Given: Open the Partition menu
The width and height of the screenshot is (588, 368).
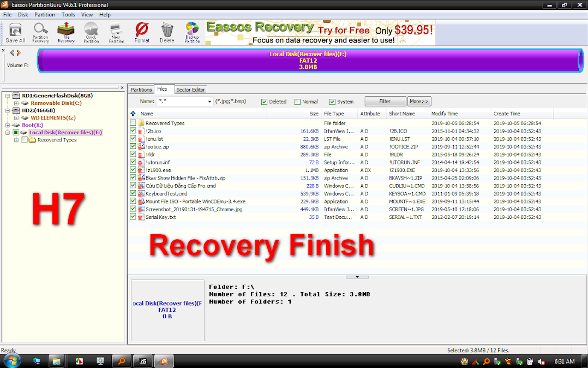Looking at the screenshot, I should coord(45,15).
